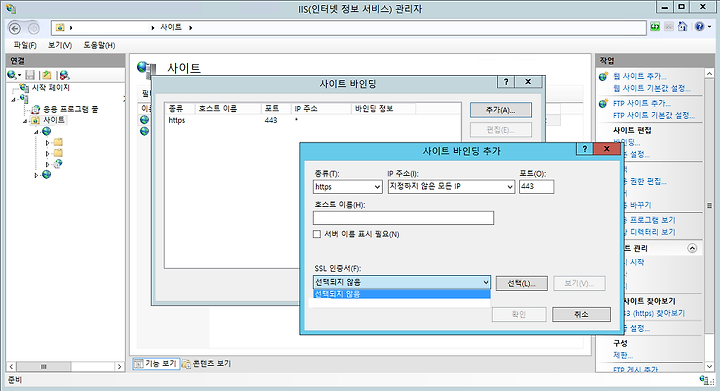Expand the last site node in tree
The height and width of the screenshot is (391, 720).
(x=36, y=175)
